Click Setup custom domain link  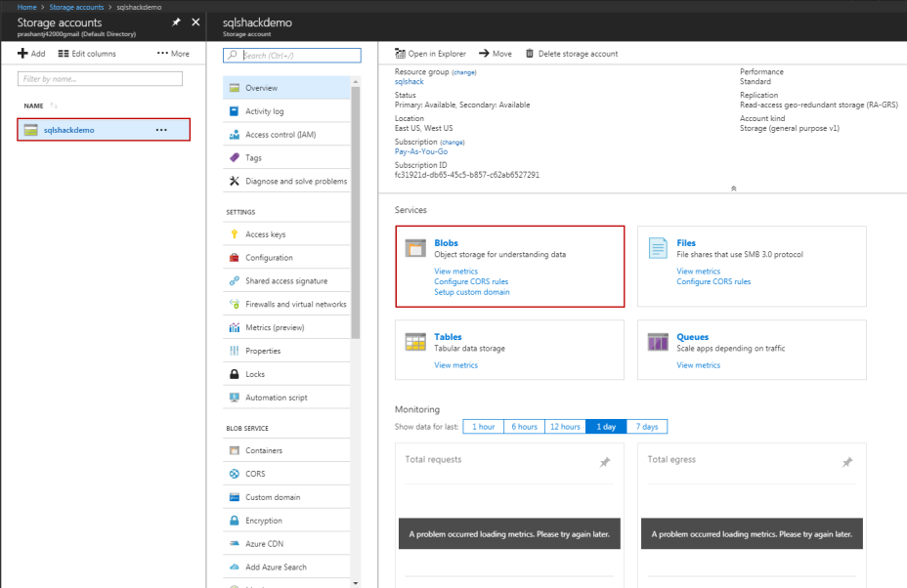(471, 292)
